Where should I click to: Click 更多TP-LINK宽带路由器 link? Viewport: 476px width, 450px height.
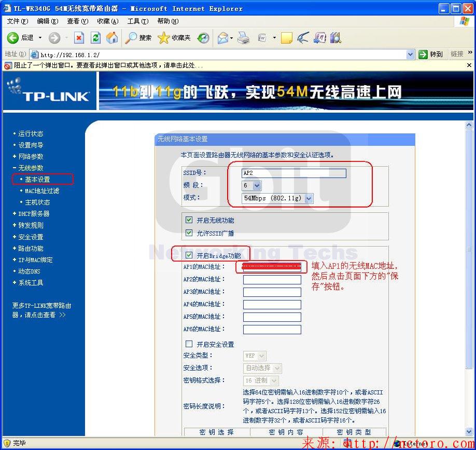coord(41,310)
